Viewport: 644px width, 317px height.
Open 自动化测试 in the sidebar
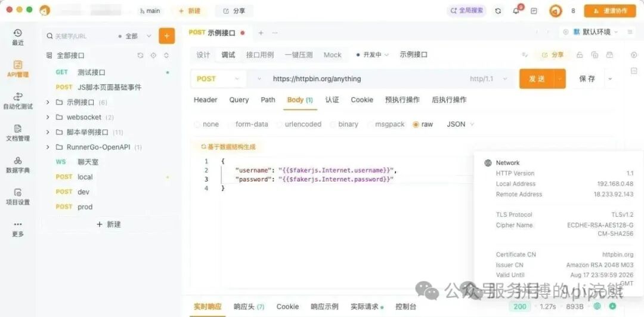[18, 101]
